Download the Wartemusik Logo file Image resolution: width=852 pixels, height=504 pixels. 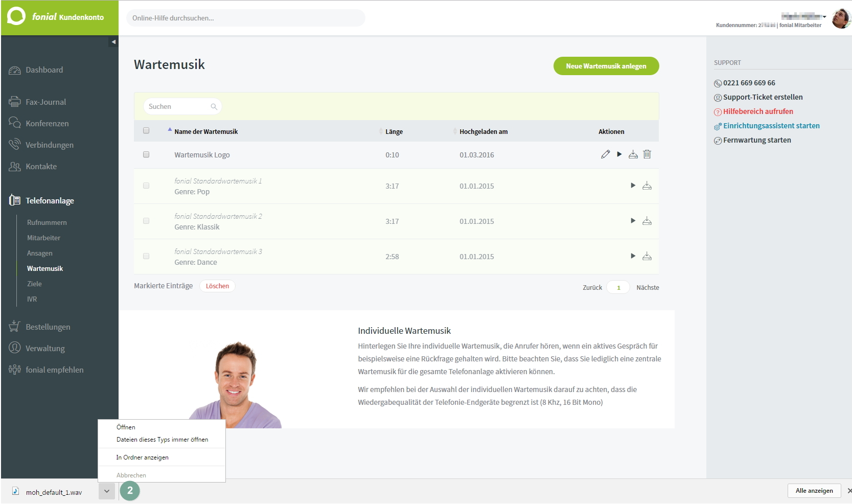pyautogui.click(x=633, y=154)
